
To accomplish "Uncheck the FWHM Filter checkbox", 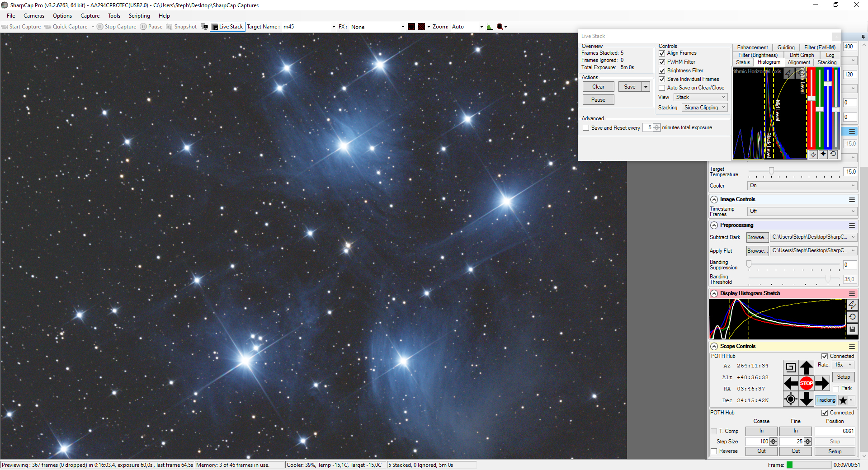I will point(662,62).
